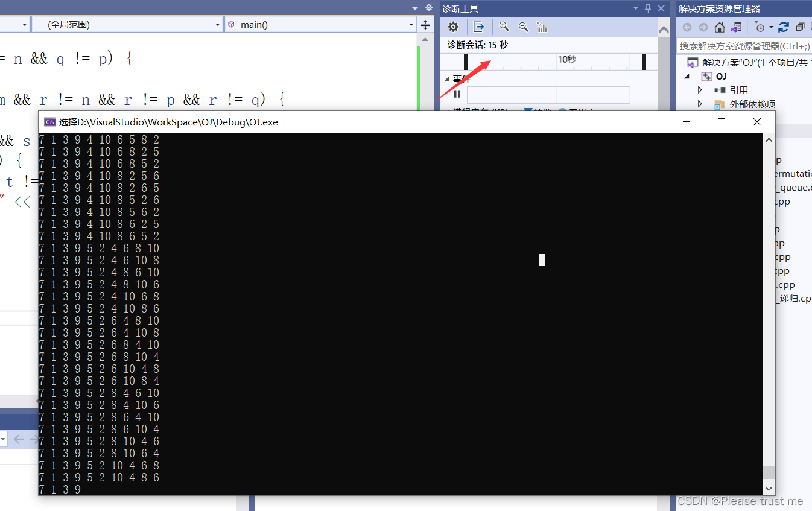Viewport: 812px width, 511px height.
Task: Open editor settings gear icon
Action: [x=429, y=8]
